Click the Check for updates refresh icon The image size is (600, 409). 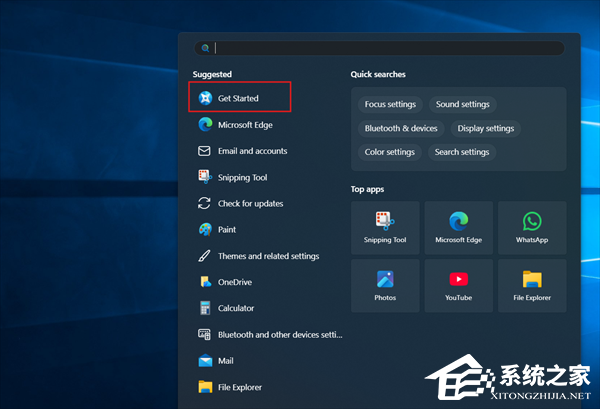coord(204,203)
